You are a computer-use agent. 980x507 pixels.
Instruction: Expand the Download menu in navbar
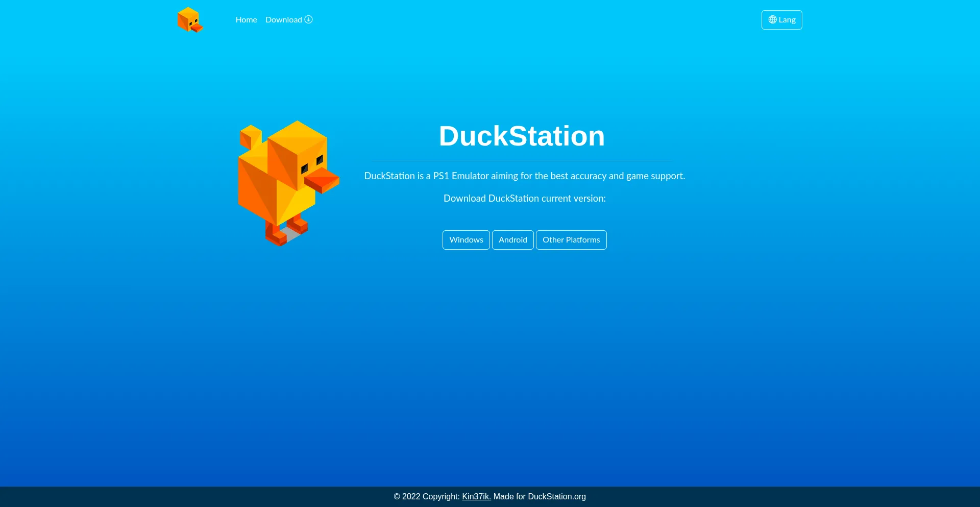(x=284, y=20)
